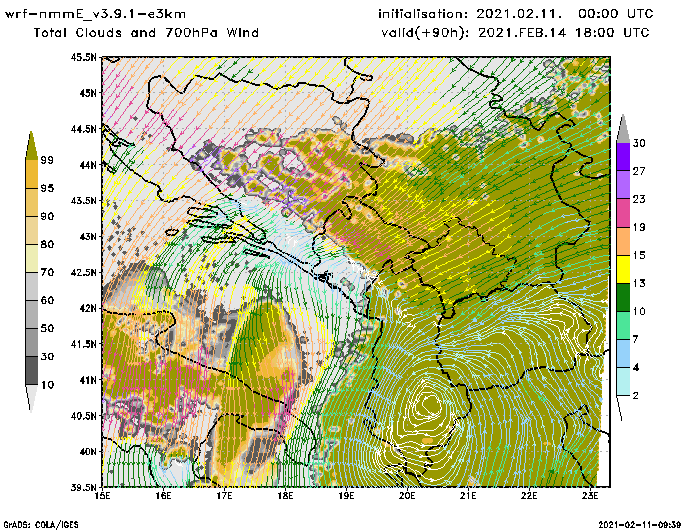Click the 22E longitude label
The height and width of the screenshot is (530, 700).
point(529,496)
